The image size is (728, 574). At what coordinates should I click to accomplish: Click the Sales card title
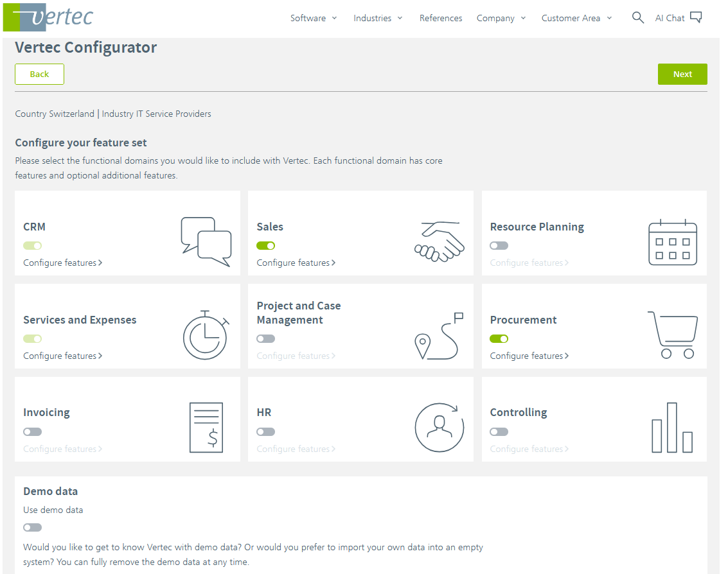[x=270, y=227]
